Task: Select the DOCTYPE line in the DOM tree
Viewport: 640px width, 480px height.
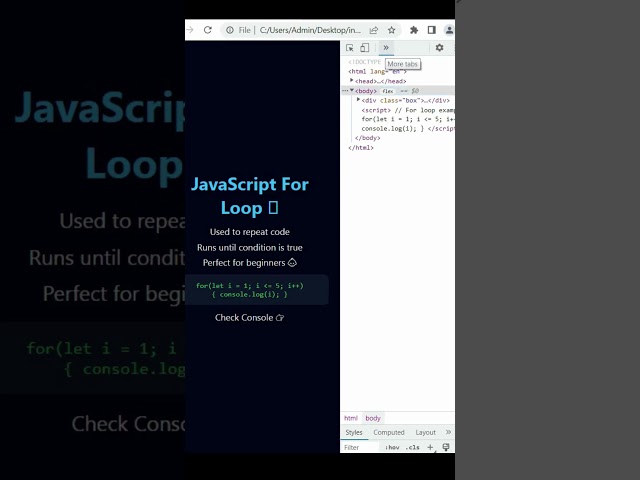Action: click(364, 62)
